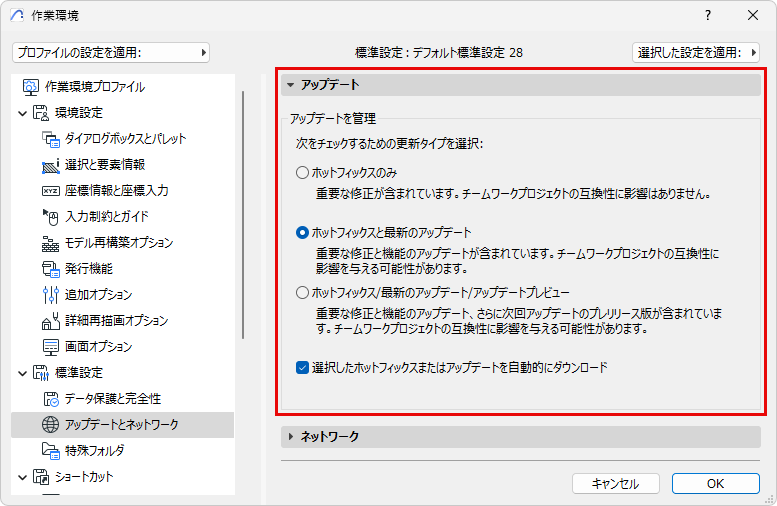The width and height of the screenshot is (777, 506).
Task: Open 詳細再描画オプション page
Action: (116, 321)
